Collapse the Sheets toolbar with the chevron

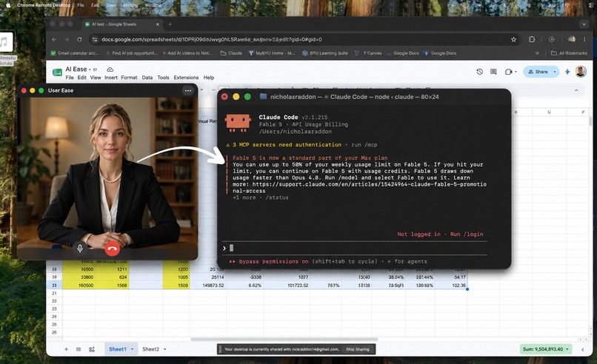(576, 90)
